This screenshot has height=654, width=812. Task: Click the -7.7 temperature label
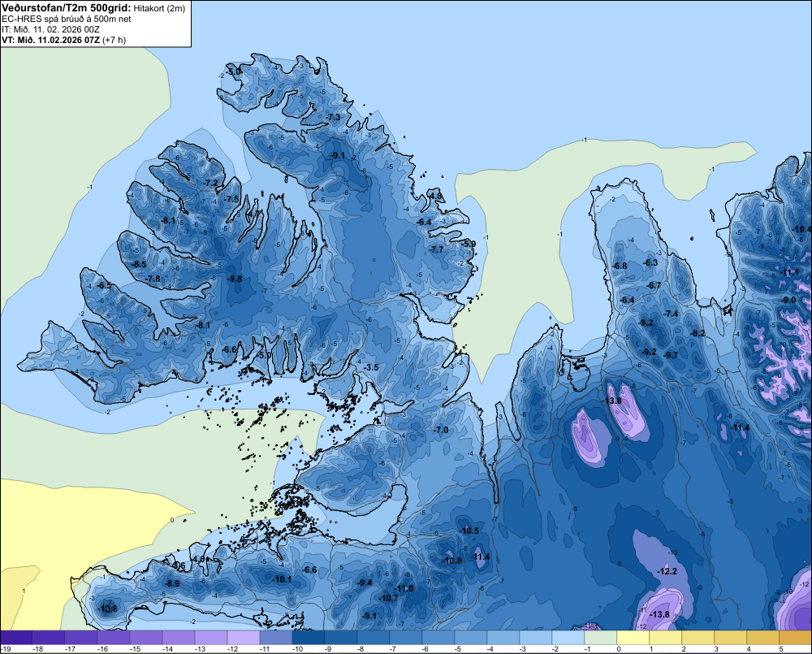point(437,249)
